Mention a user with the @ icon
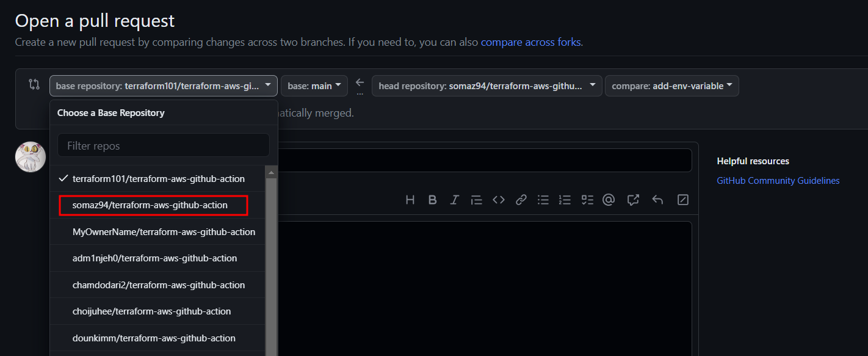Viewport: 868px width, 356px height. coord(608,200)
